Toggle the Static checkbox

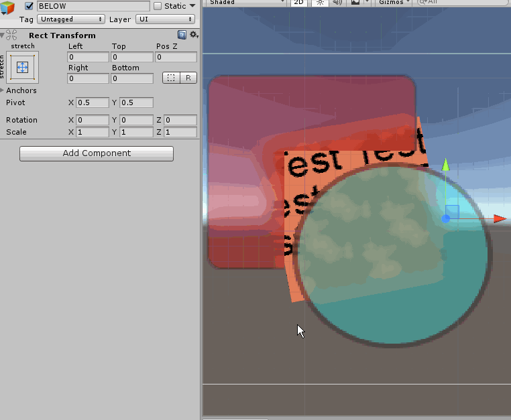click(158, 6)
